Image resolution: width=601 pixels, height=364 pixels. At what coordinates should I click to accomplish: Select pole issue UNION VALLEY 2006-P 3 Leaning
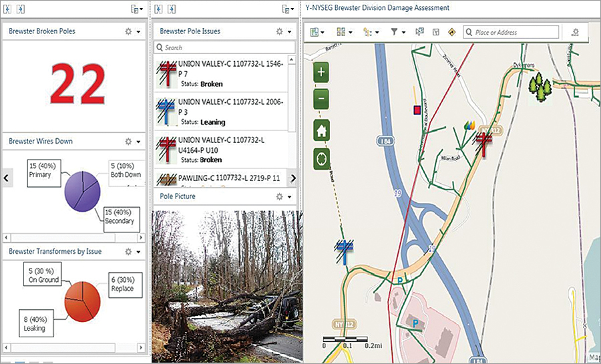click(221, 112)
